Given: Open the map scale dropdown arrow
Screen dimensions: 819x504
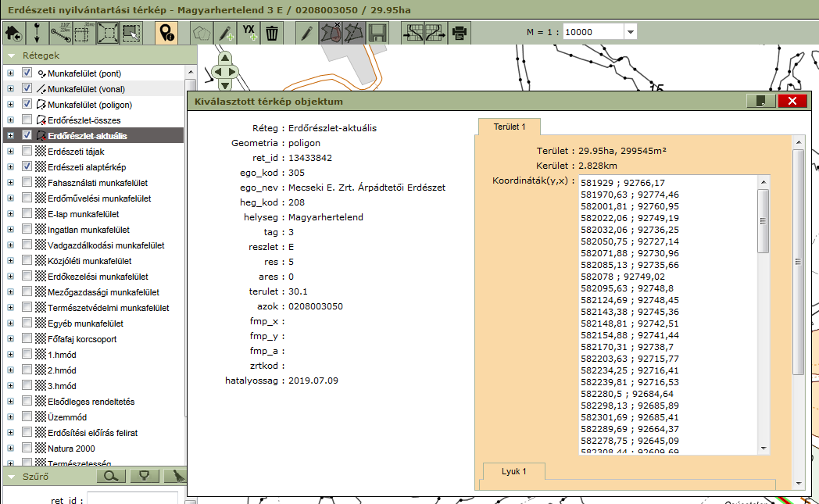Looking at the screenshot, I should (631, 32).
